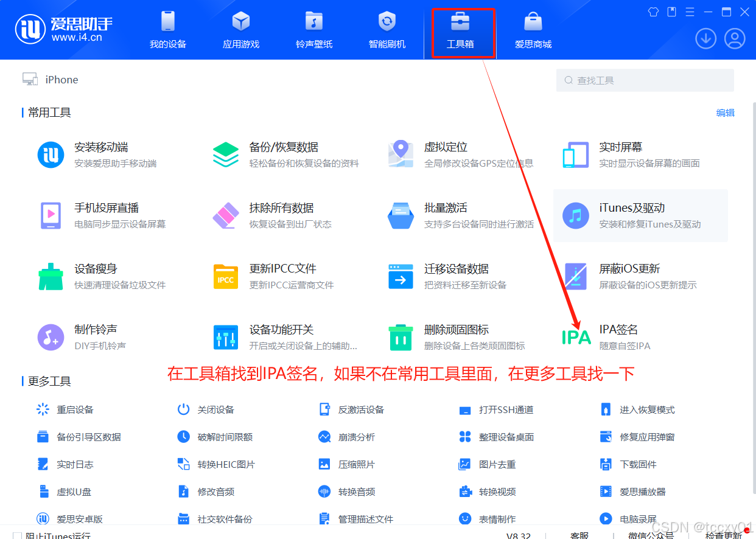Open 转换音频 tool
756x539 pixels.
click(x=348, y=492)
